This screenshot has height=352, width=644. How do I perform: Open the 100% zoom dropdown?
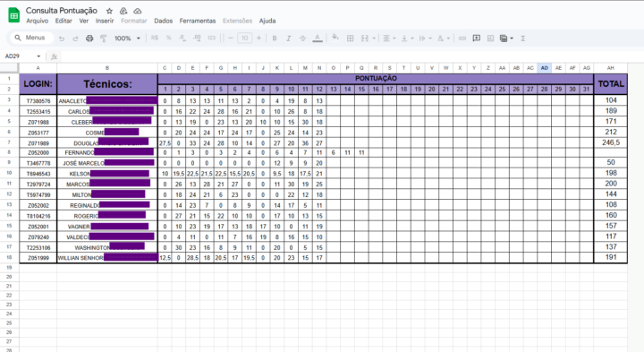tap(127, 39)
